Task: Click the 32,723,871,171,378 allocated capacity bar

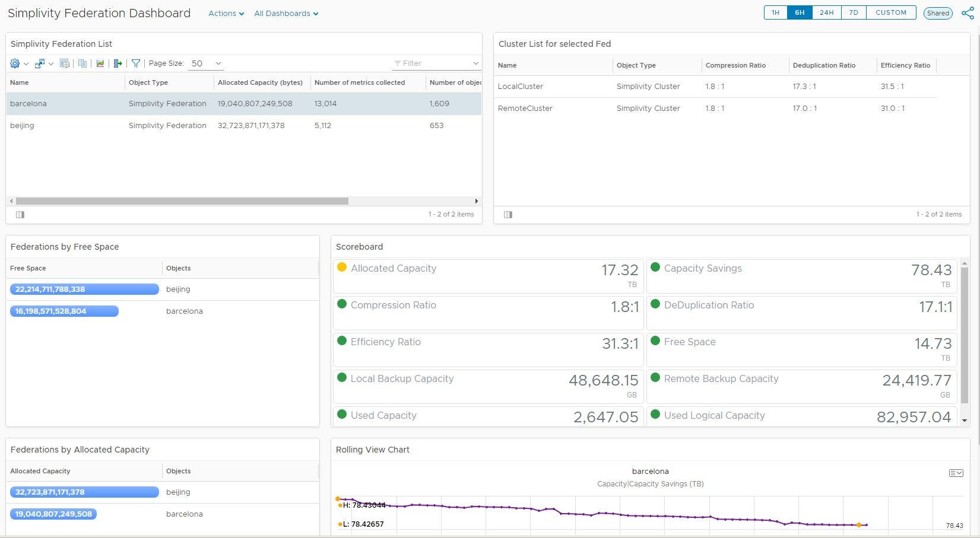Action: click(84, 492)
